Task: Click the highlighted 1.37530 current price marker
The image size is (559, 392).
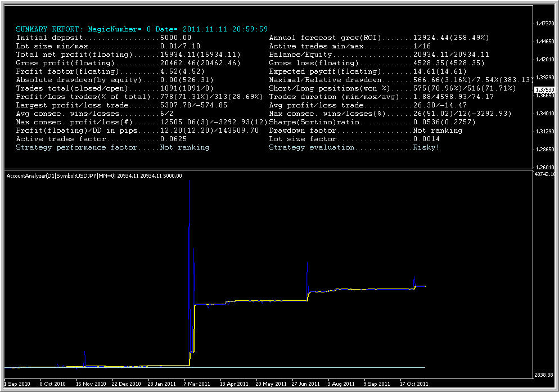Action: coord(544,90)
